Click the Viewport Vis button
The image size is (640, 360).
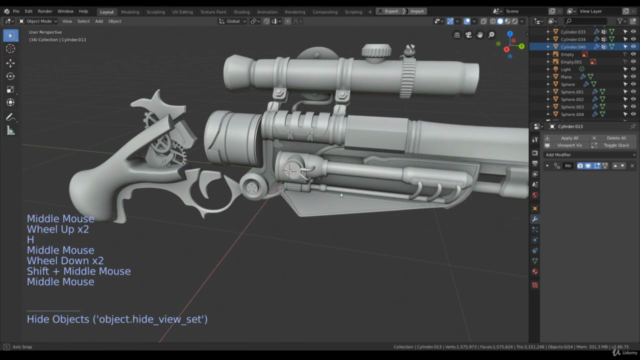click(567, 145)
